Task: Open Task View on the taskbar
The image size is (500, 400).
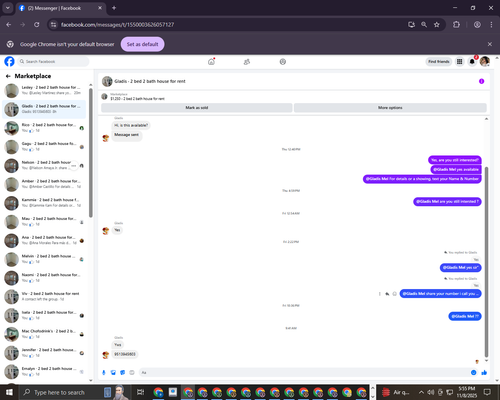Action: tap(141, 392)
